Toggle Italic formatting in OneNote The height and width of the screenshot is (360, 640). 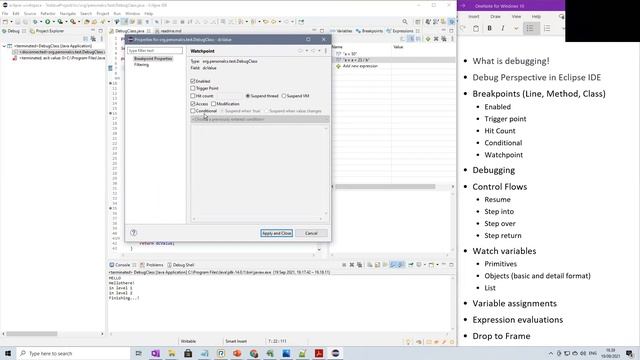(x=503, y=28)
